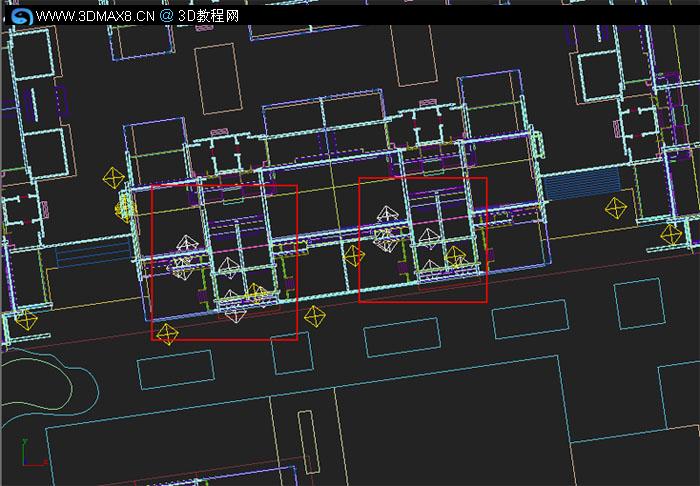Screen dimensions: 700x486
Task: Select the yellow light gizmo beside the curved contour lines
Action: (26, 320)
